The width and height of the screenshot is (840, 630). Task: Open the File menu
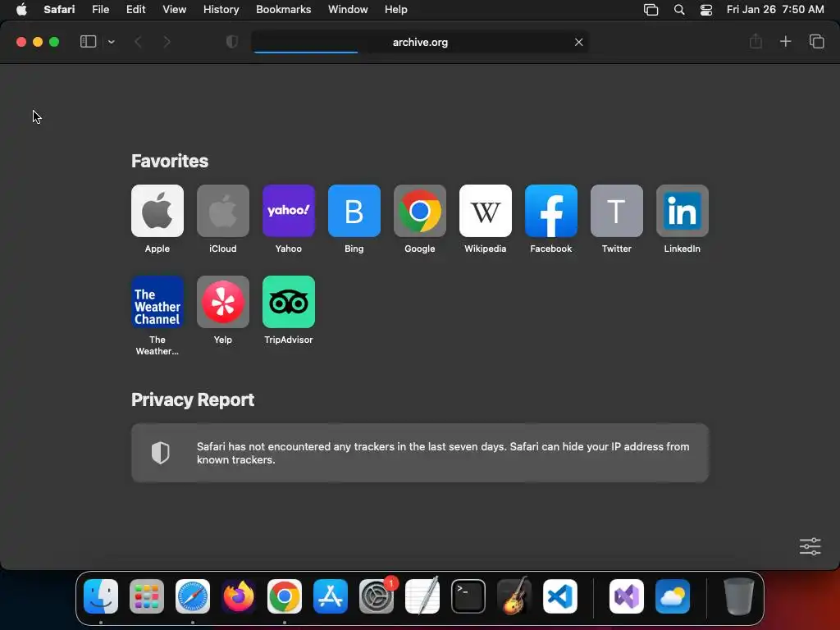coord(101,10)
